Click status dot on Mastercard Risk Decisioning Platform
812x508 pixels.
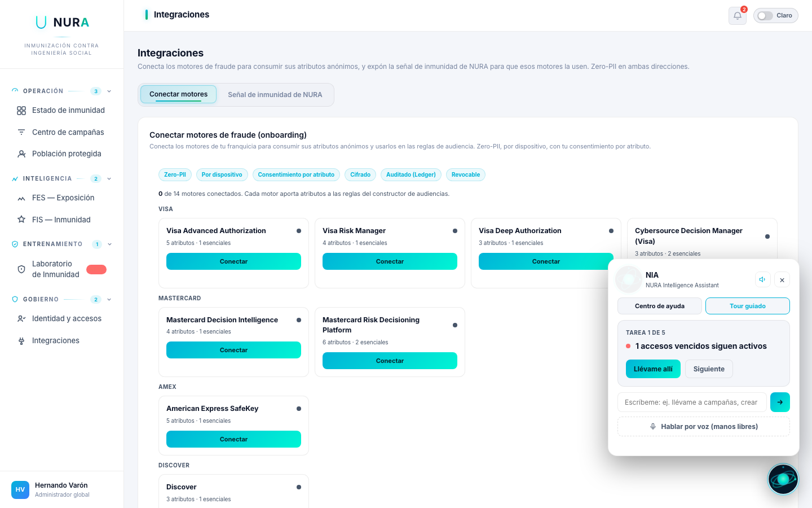click(455, 325)
